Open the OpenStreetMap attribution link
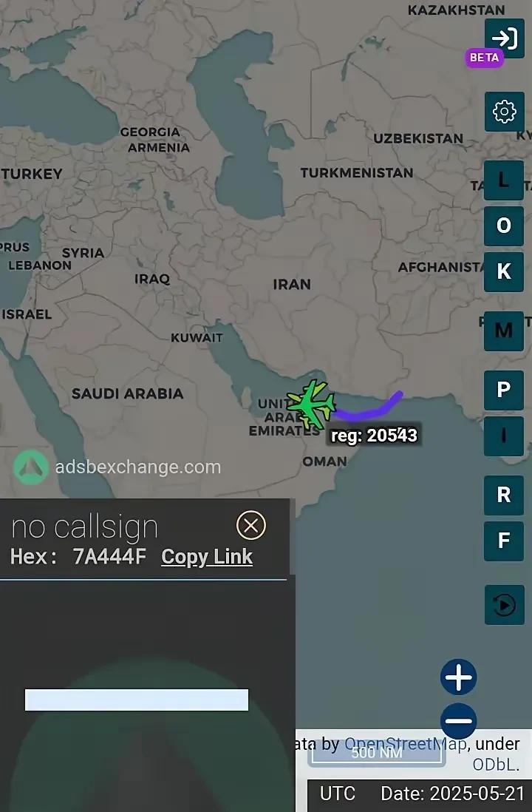532x812 pixels. coord(405,744)
